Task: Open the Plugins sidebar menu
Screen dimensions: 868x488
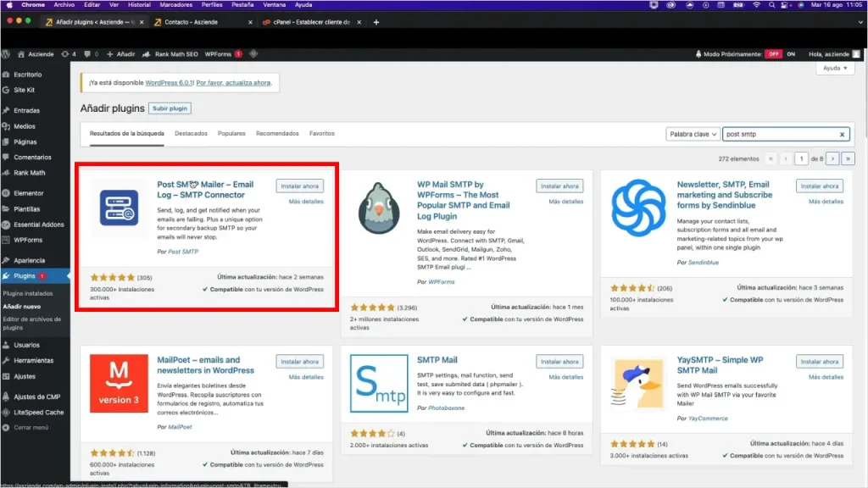Action: click(25, 275)
